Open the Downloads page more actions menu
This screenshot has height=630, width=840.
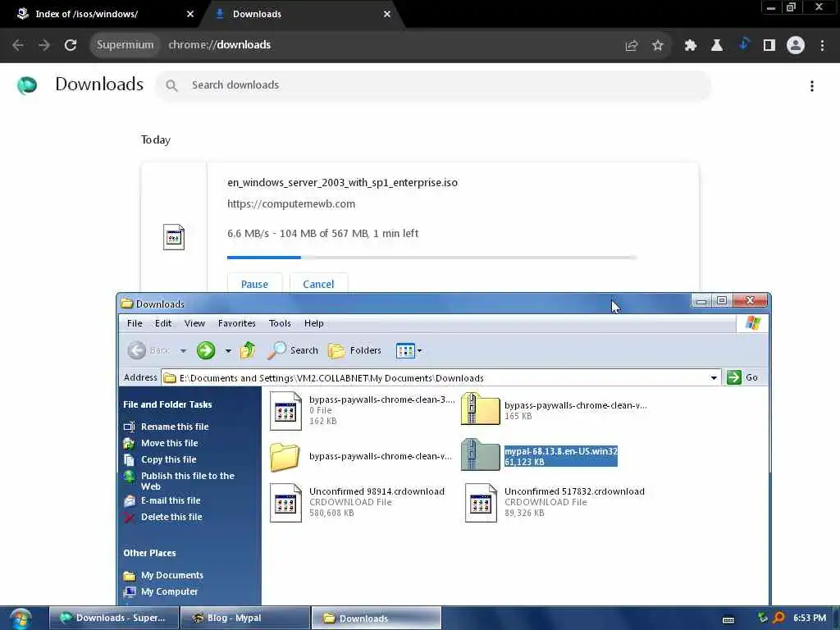coord(812,85)
